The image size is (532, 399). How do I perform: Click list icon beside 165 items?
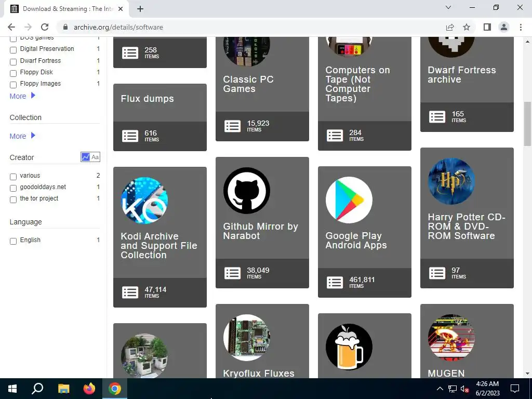[x=437, y=117]
